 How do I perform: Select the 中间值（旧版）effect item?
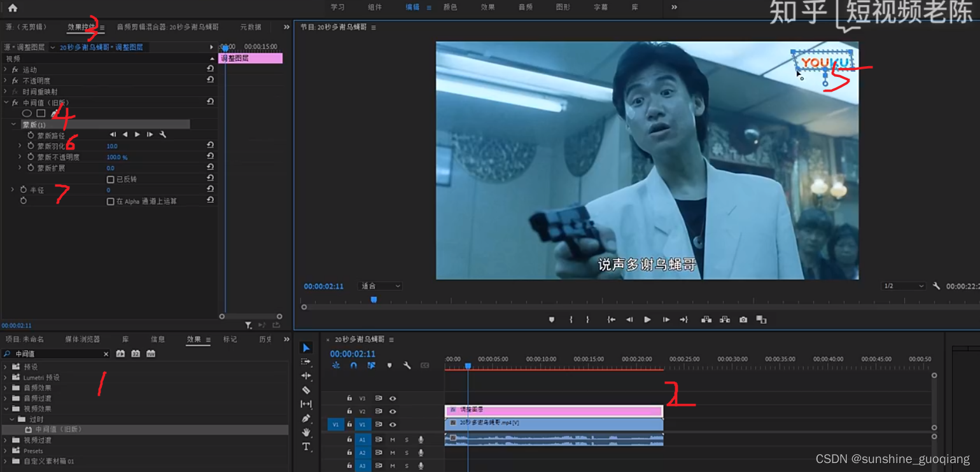coord(59,429)
